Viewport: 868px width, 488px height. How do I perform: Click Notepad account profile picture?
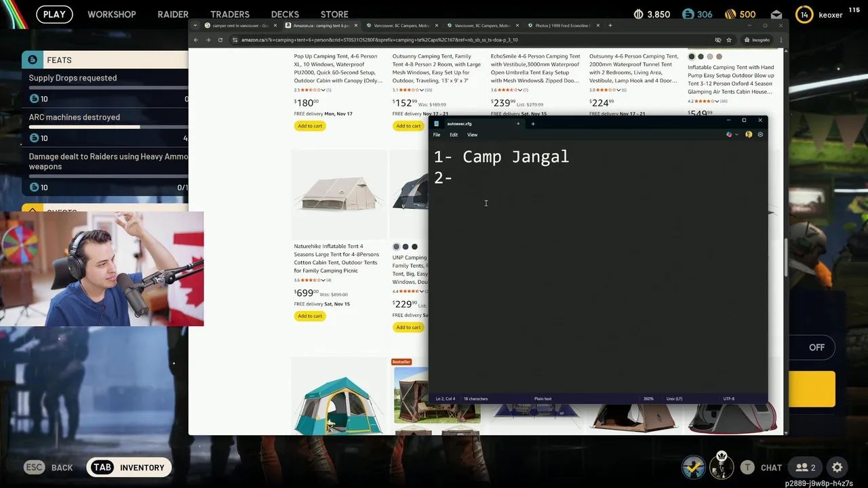[x=749, y=135]
